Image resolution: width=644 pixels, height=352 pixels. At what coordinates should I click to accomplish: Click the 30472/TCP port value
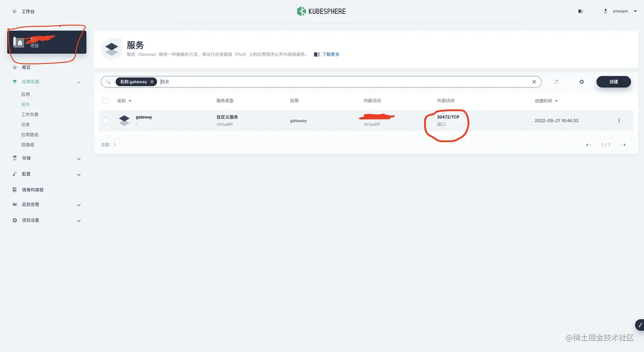click(x=448, y=117)
